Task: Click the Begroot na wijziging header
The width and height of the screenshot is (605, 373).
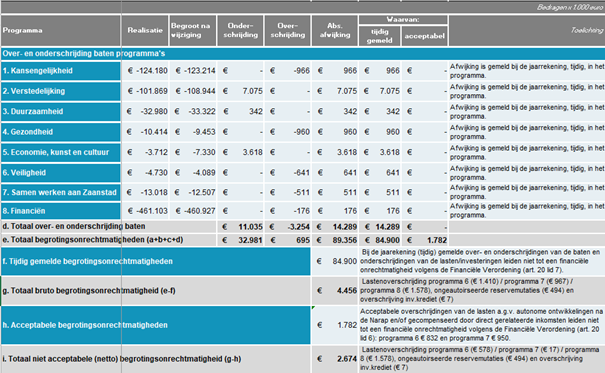Action: (193, 30)
